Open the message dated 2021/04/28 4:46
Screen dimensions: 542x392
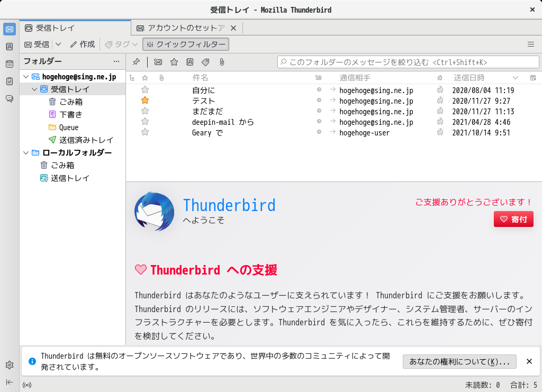(334, 122)
